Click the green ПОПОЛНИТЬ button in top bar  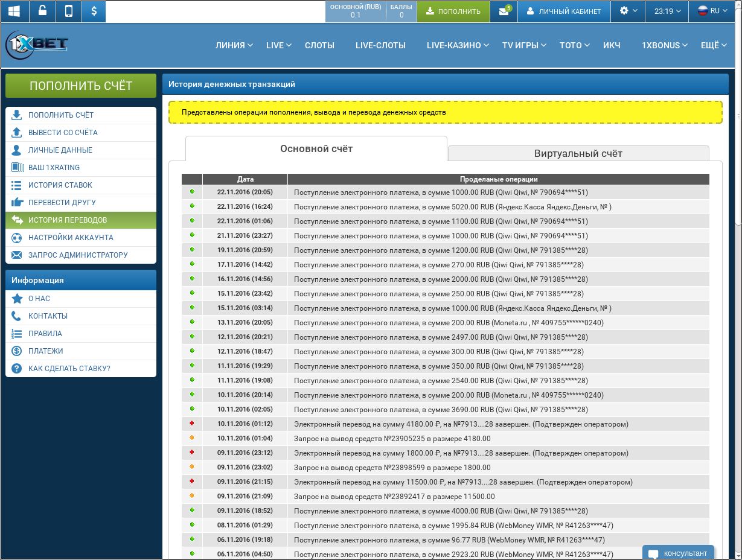tap(453, 11)
